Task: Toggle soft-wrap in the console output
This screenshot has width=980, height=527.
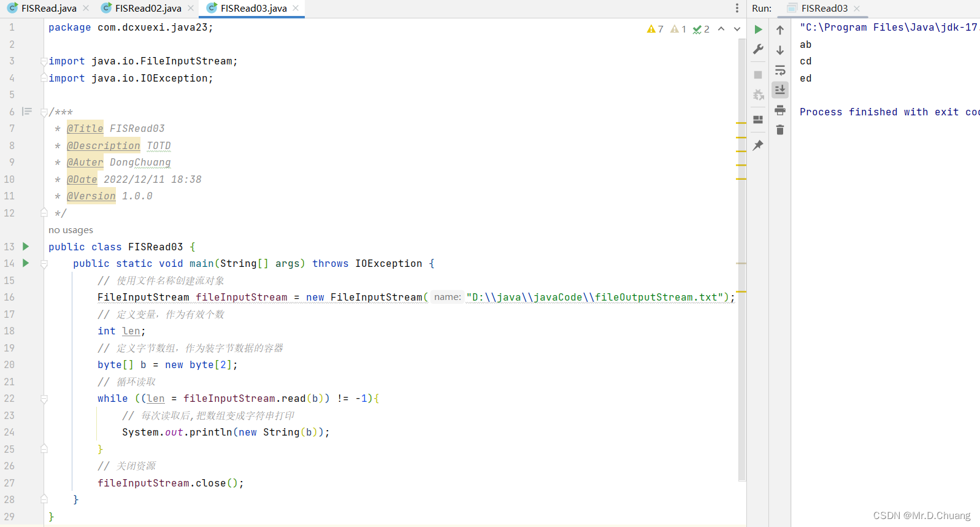Action: [780, 70]
